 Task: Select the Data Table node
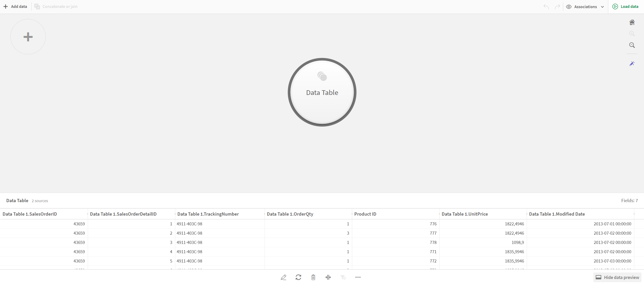pos(322,92)
